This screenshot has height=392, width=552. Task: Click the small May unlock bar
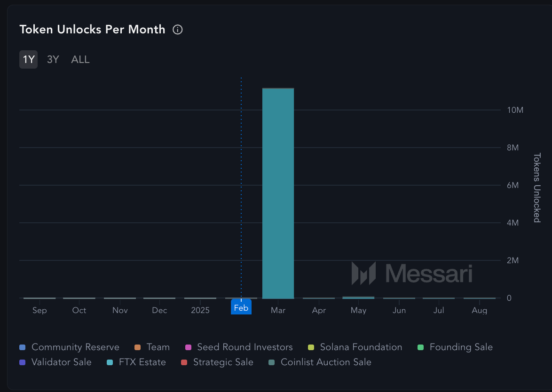[x=358, y=298]
